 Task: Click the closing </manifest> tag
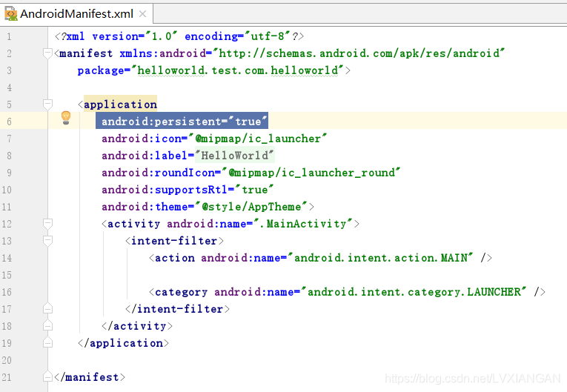90,377
